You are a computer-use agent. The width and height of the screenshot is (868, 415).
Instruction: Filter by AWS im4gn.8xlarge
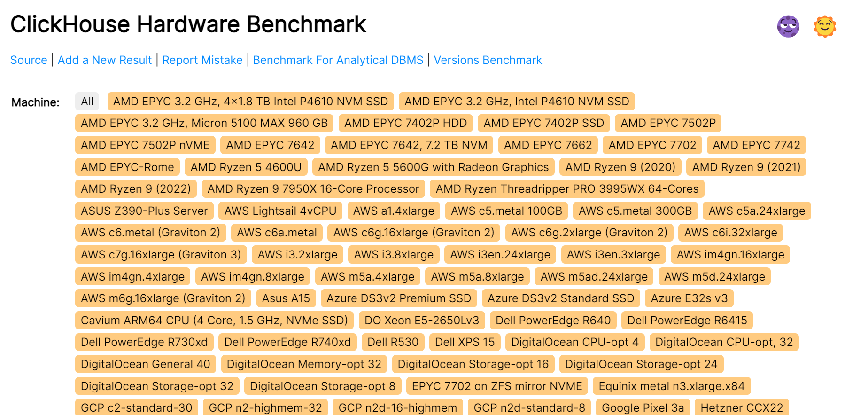(x=253, y=277)
